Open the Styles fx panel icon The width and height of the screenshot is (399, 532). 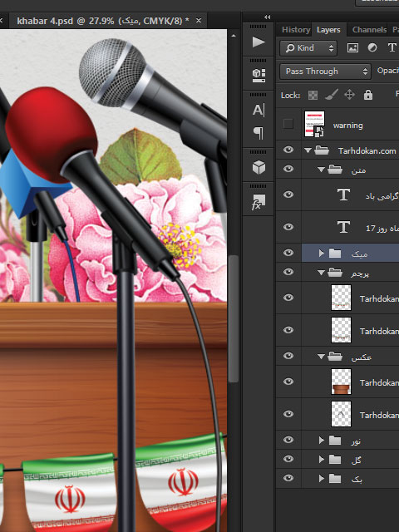pos(258,202)
